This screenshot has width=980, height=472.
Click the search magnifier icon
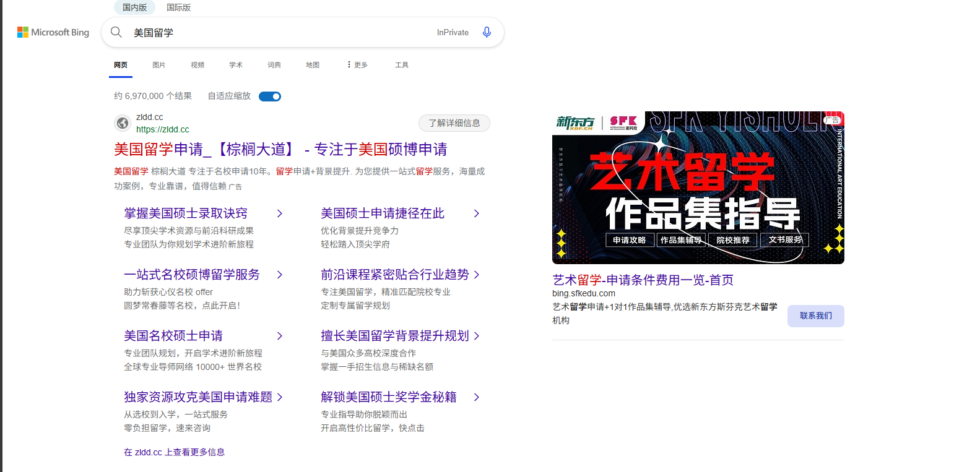[x=116, y=32]
